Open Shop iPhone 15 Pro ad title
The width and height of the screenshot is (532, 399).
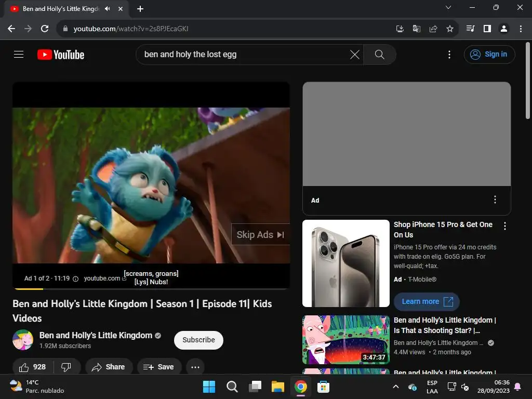[443, 230]
